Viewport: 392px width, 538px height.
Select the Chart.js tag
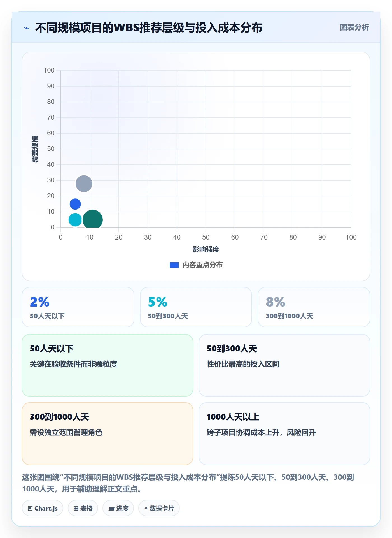pyautogui.click(x=43, y=508)
